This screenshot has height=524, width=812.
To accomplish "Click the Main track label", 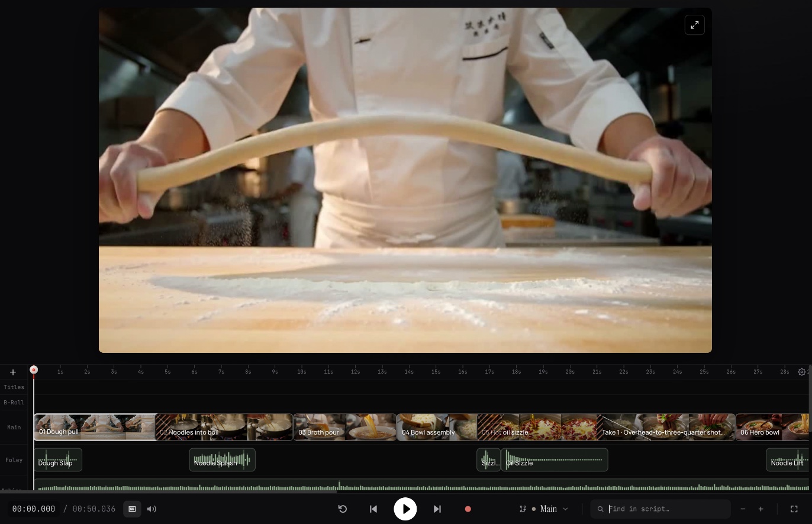I will tap(14, 427).
